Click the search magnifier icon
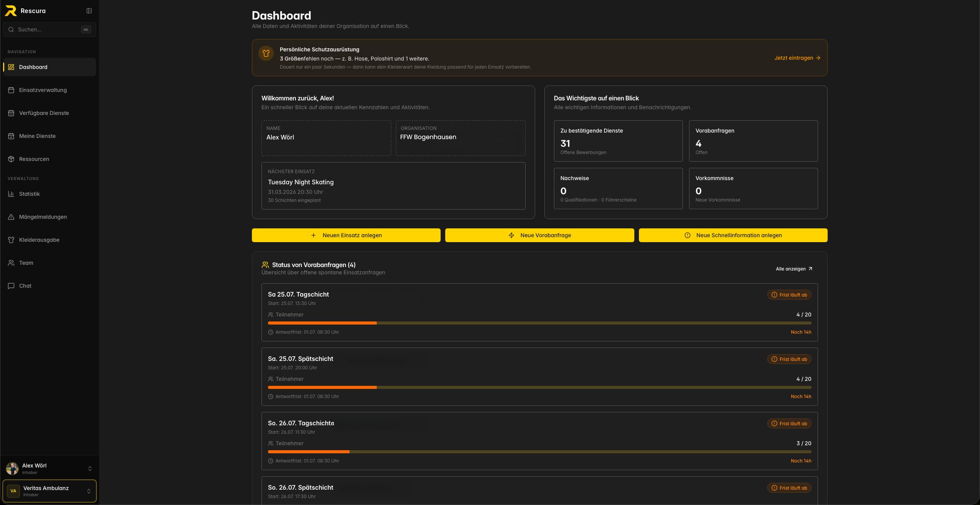Image resolution: width=980 pixels, height=505 pixels. [11, 30]
